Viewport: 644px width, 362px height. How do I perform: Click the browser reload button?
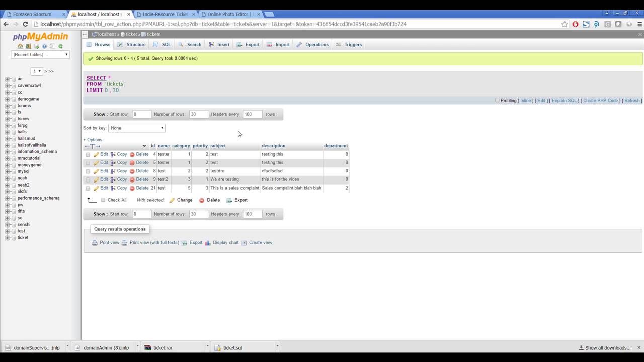point(25,24)
